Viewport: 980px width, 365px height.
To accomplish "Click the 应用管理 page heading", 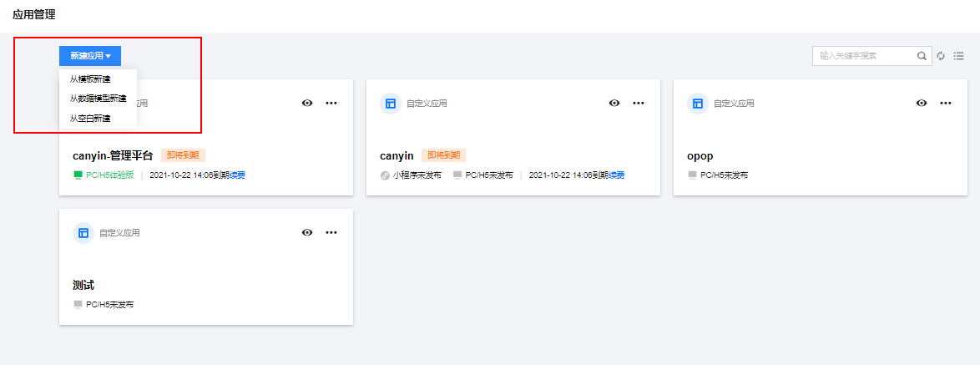I will pyautogui.click(x=33, y=14).
